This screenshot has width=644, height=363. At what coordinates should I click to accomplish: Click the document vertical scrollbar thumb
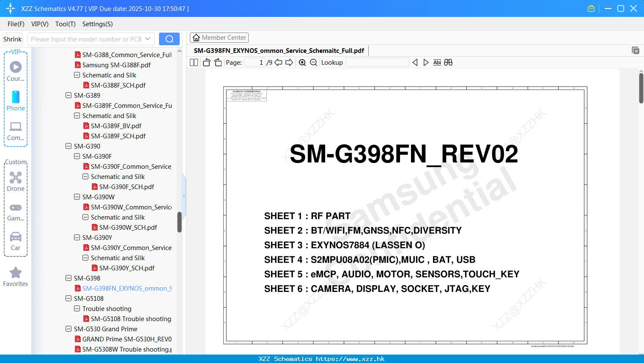coord(641,88)
